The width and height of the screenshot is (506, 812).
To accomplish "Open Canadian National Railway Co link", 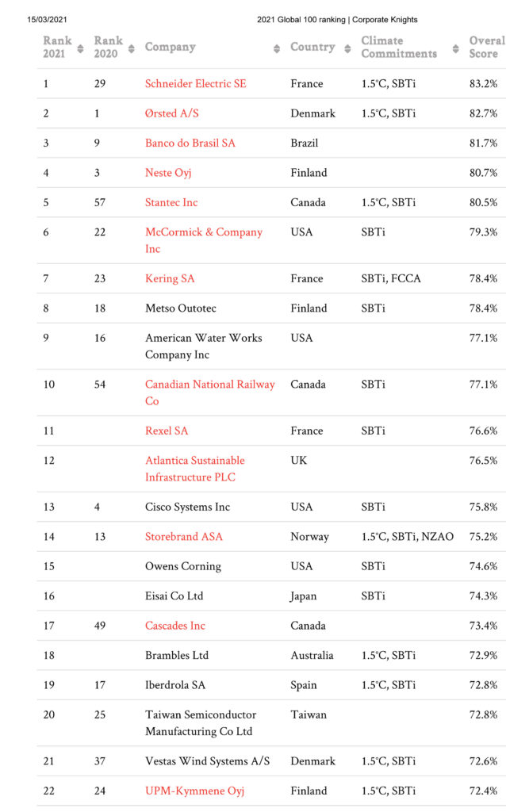I will click(209, 393).
